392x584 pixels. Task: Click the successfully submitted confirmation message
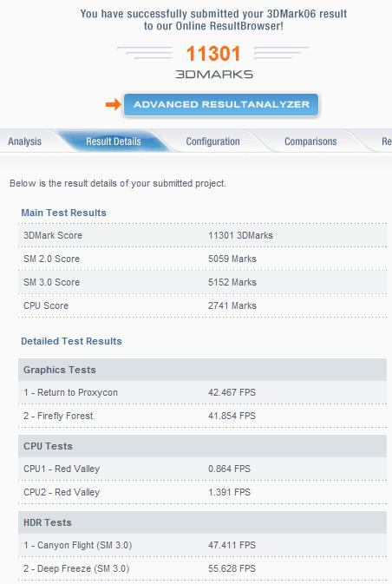[x=213, y=20]
